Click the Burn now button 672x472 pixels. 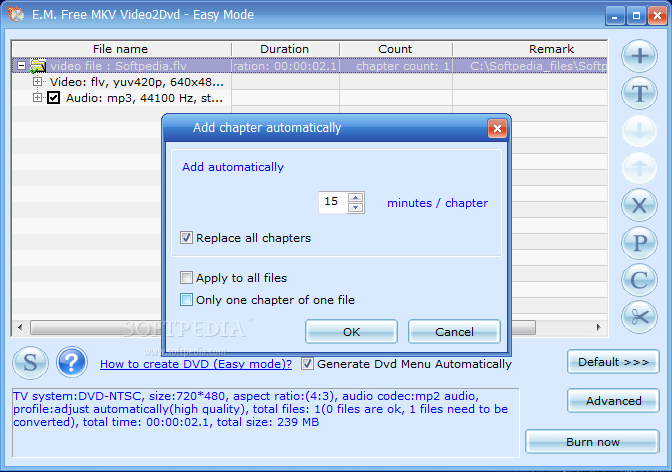click(593, 442)
